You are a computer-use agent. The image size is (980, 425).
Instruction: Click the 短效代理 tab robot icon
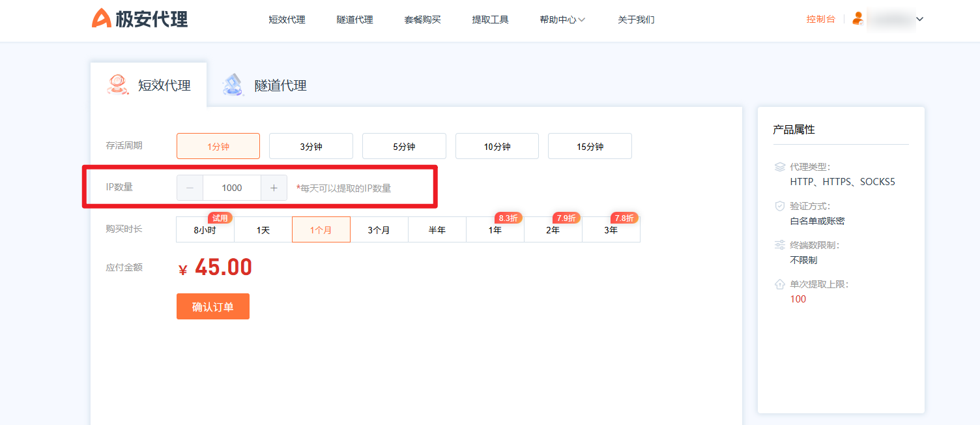click(x=118, y=85)
